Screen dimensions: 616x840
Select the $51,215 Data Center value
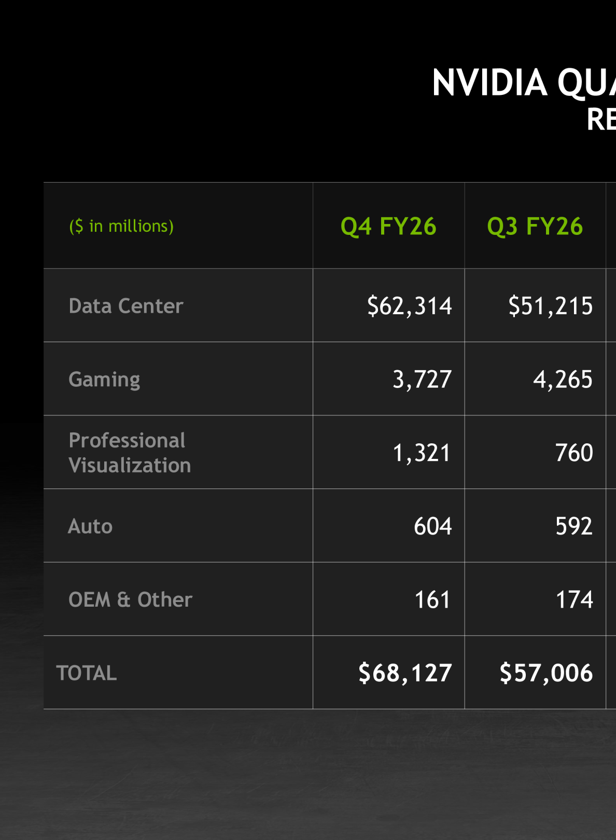[550, 306]
